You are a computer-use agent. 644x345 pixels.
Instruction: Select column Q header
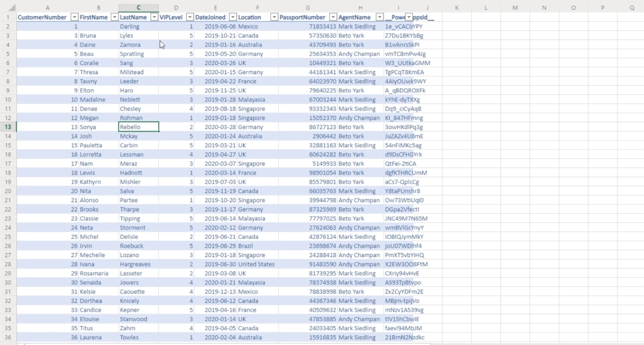[632, 8]
